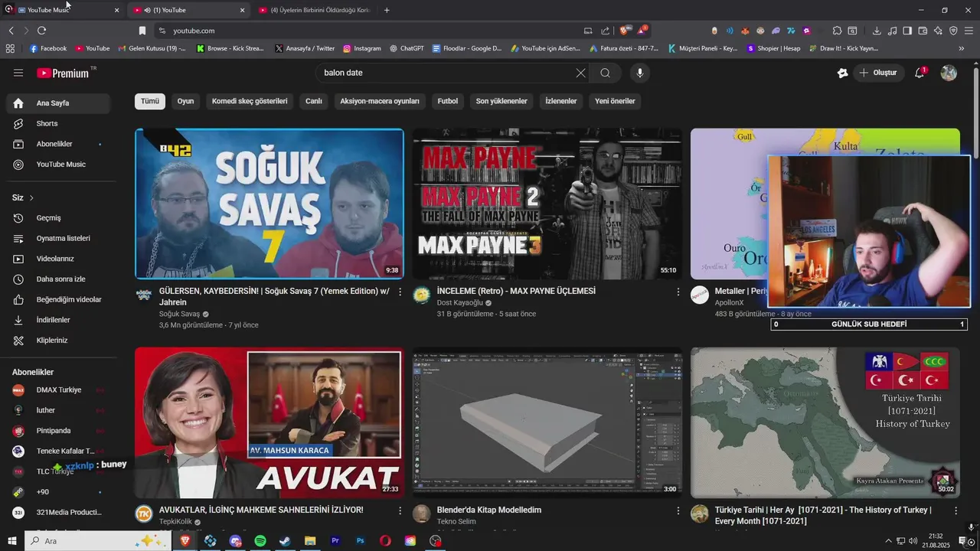The width and height of the screenshot is (980, 551).
Task: Open more options for AVUKATLAR video
Action: [x=400, y=510]
